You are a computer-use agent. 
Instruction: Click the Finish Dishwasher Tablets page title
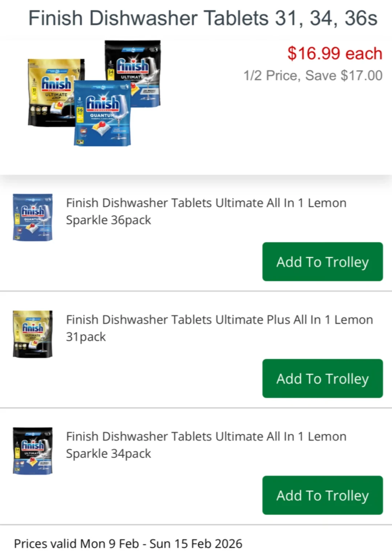[203, 18]
